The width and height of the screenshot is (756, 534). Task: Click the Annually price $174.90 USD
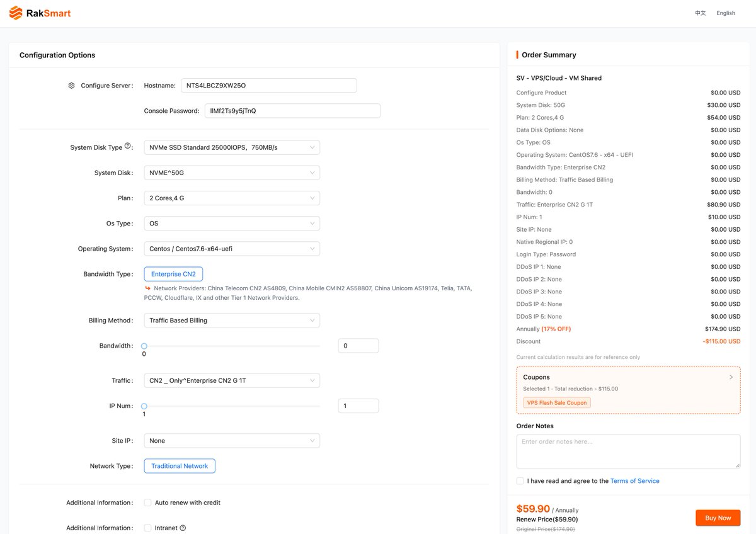pos(723,329)
